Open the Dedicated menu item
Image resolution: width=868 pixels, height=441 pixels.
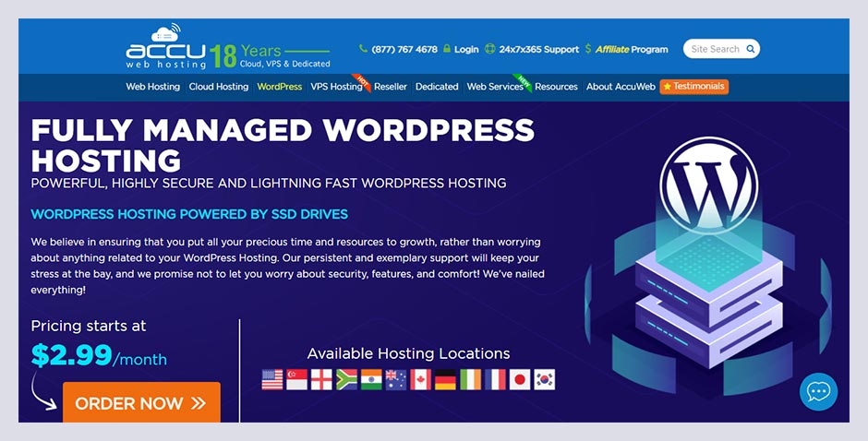click(x=437, y=87)
